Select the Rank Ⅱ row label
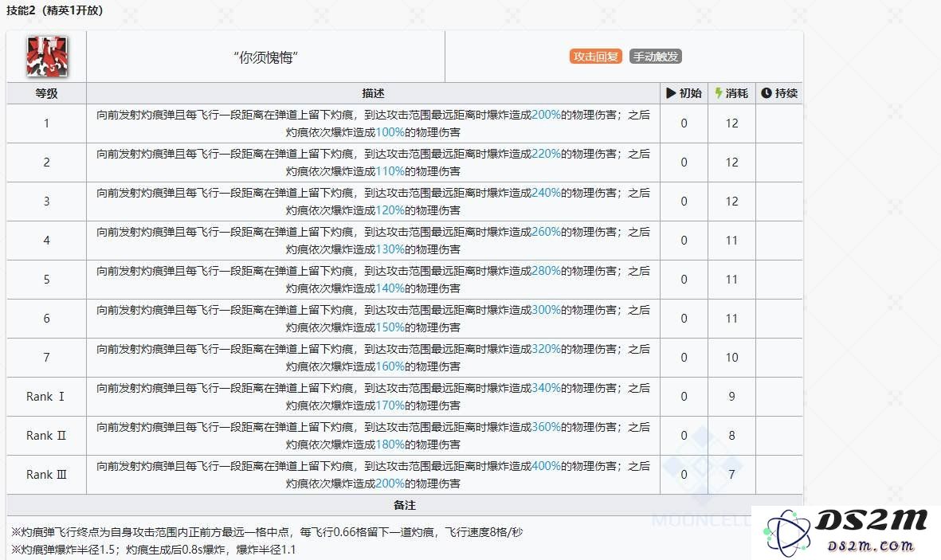The width and height of the screenshot is (941, 560). pos(46,435)
